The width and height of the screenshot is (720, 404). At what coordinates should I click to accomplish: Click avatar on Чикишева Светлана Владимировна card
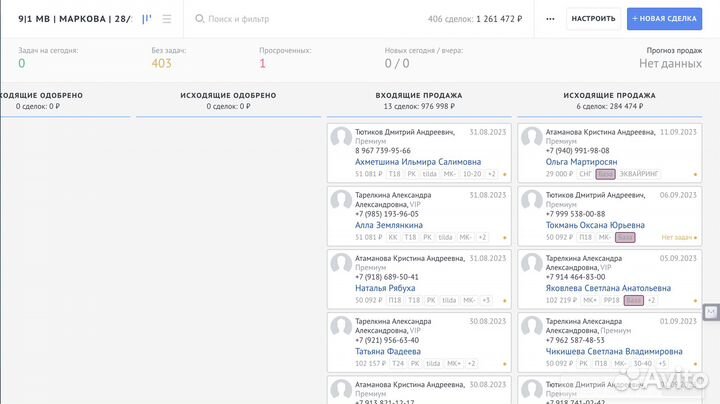pos(532,326)
